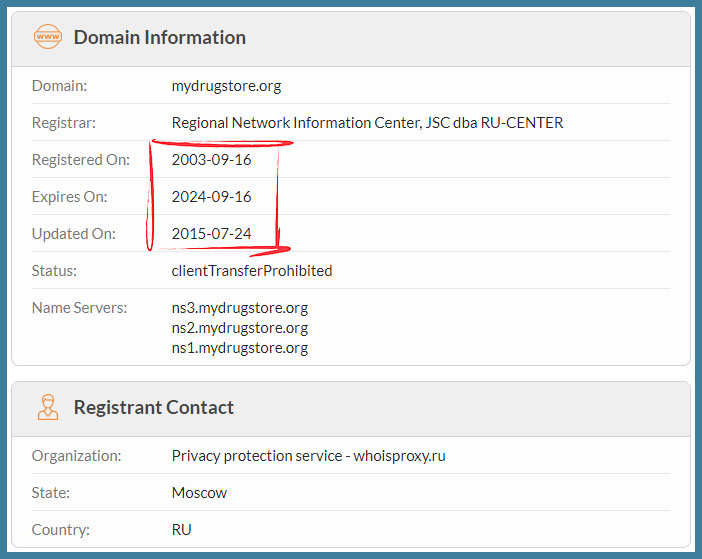The image size is (702, 559).
Task: Click the Name Servers label
Action: point(79,308)
